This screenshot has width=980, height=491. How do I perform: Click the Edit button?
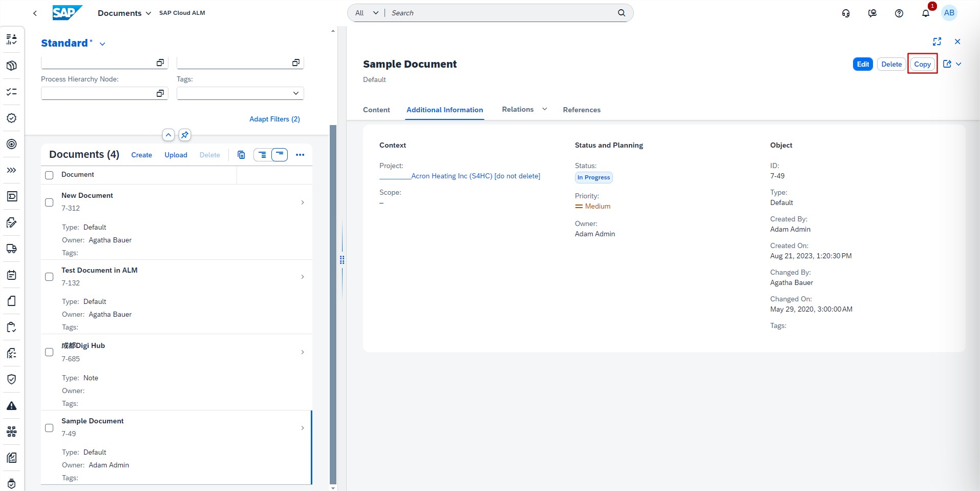(x=862, y=64)
